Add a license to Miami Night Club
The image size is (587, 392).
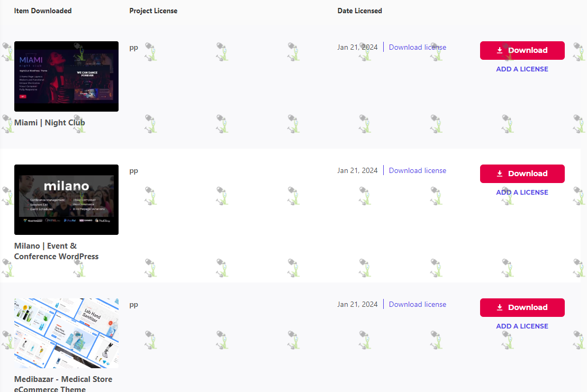522,69
